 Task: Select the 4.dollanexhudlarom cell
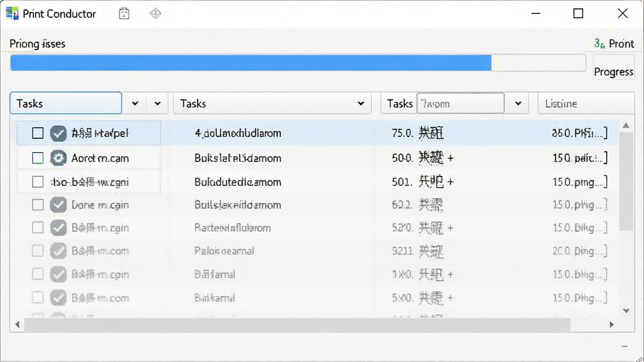[x=238, y=133]
